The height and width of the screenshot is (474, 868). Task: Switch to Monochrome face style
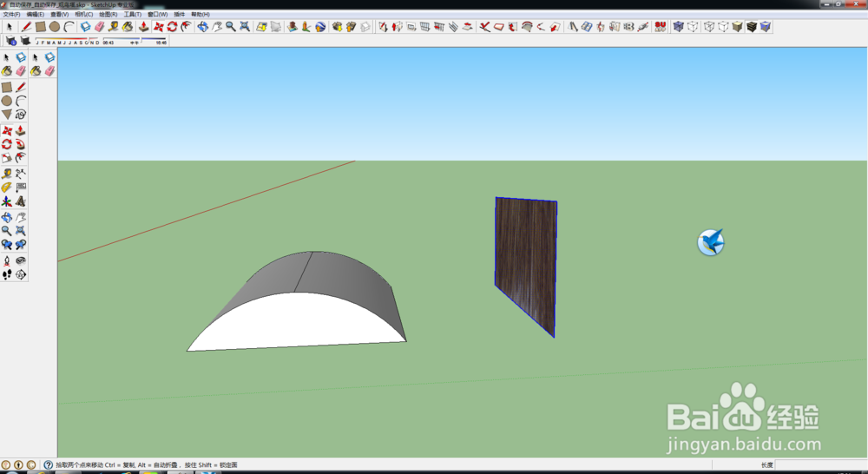coord(766,27)
